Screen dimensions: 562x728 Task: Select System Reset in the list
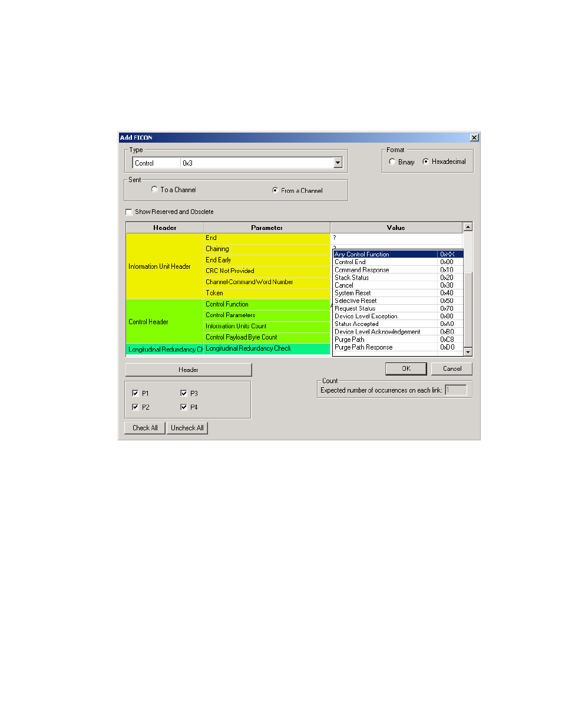(x=398, y=293)
